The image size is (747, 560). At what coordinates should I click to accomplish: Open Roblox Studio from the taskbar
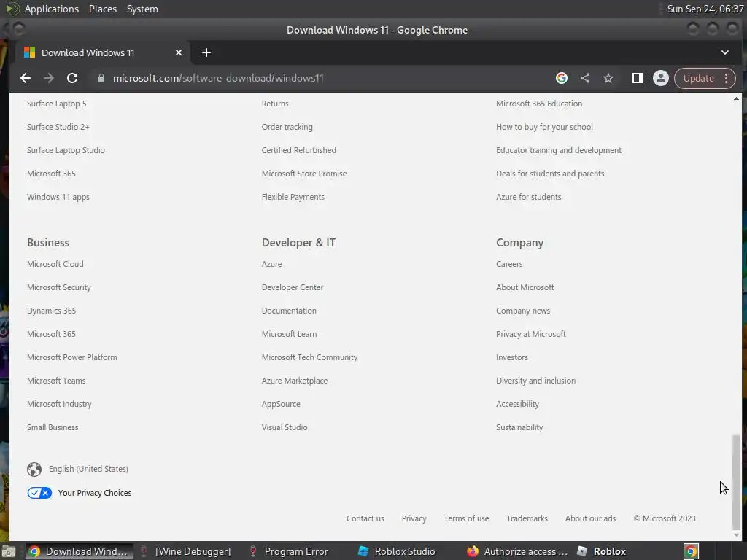396,551
